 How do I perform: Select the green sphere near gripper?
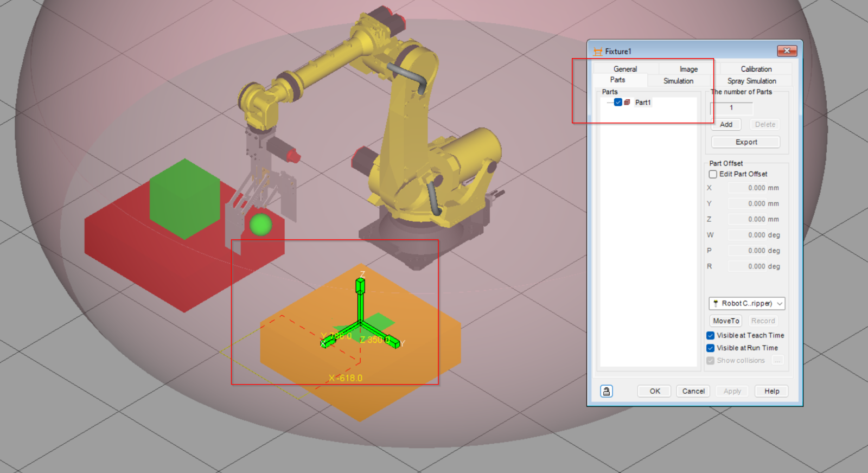click(x=261, y=225)
